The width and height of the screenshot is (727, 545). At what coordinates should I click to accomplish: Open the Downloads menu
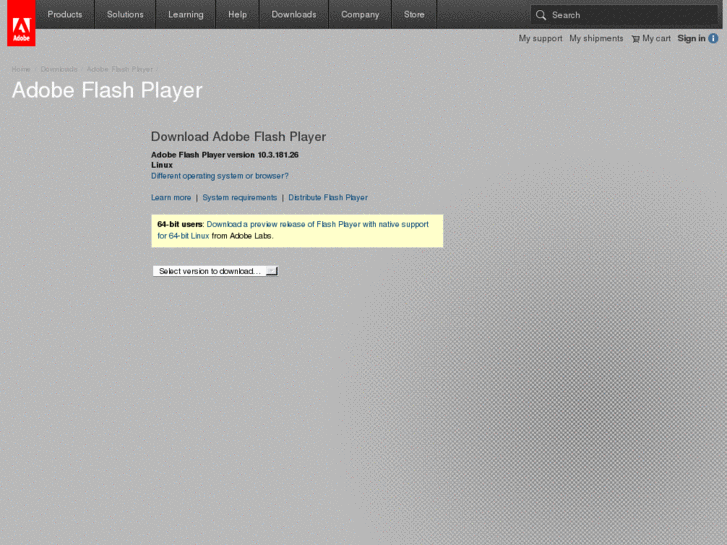pos(294,14)
